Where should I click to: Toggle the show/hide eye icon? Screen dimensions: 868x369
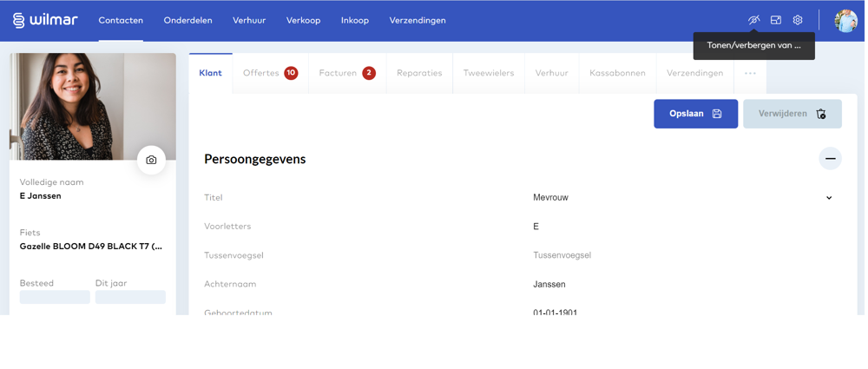pos(754,21)
